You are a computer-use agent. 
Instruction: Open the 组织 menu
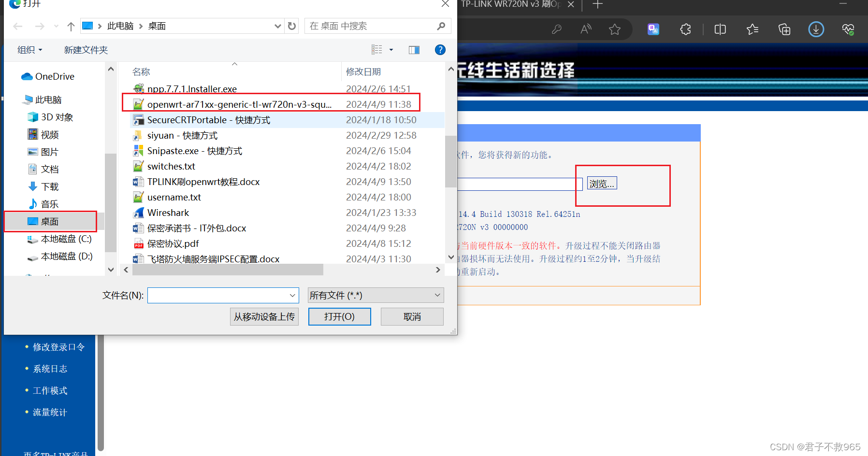click(x=29, y=50)
